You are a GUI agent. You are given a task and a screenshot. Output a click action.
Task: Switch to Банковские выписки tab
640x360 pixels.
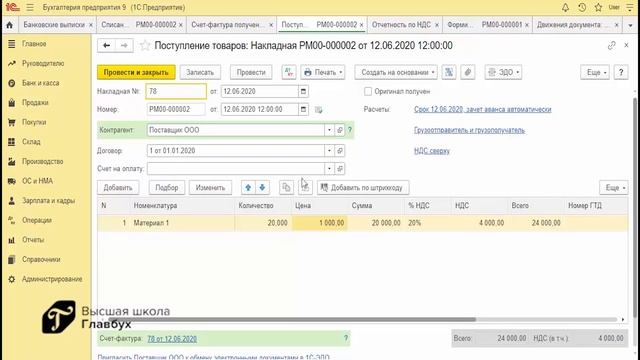[x=54, y=25]
